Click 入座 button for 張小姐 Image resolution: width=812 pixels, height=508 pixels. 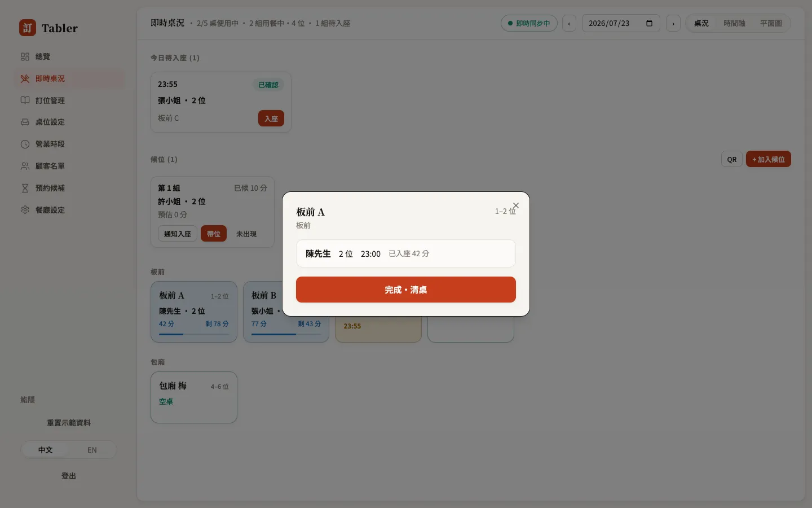[x=271, y=119]
